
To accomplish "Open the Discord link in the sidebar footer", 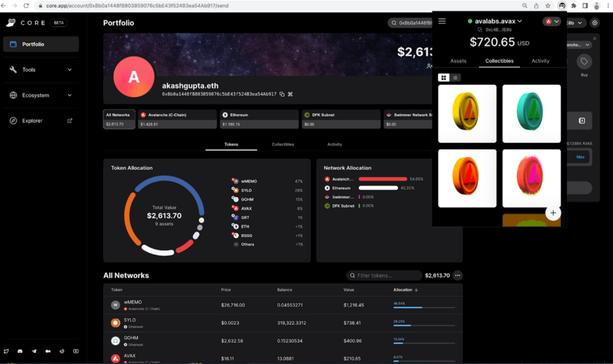I will [x=20, y=351].
